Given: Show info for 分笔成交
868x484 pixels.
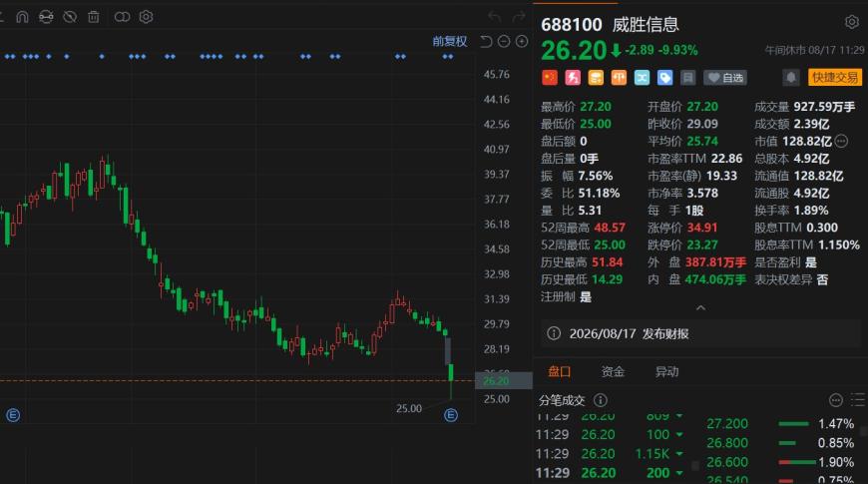Looking at the screenshot, I should tap(601, 400).
